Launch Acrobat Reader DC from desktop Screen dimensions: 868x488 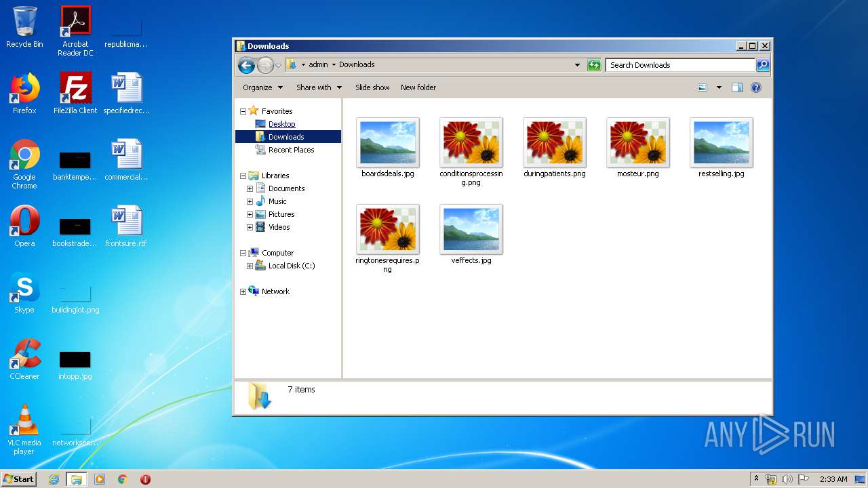(x=75, y=30)
